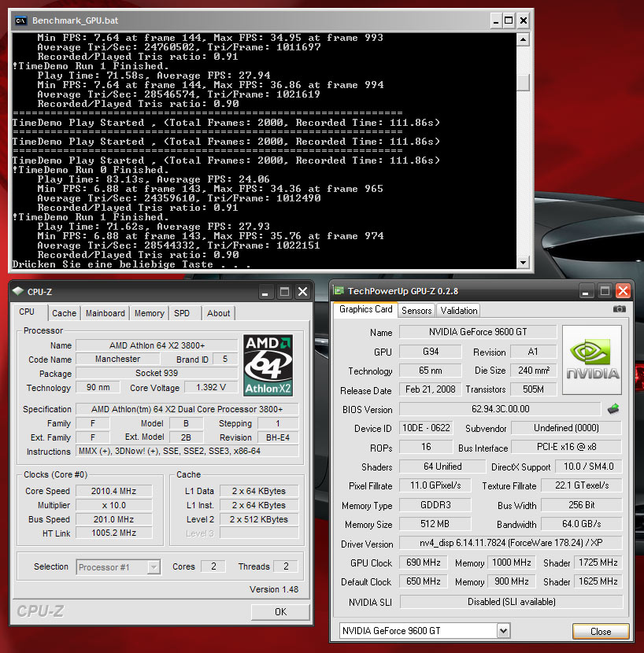Click the Texture Fillrate value 22.1 GTexel/s
Image resolution: width=644 pixels, height=653 pixels.
[x=582, y=485]
